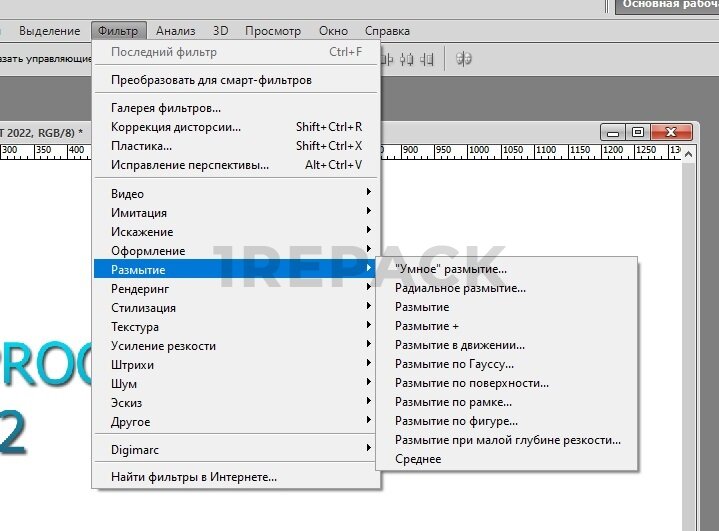The image size is (719, 531).
Task: Apply "Умное" размытие filter
Action: [451, 269]
